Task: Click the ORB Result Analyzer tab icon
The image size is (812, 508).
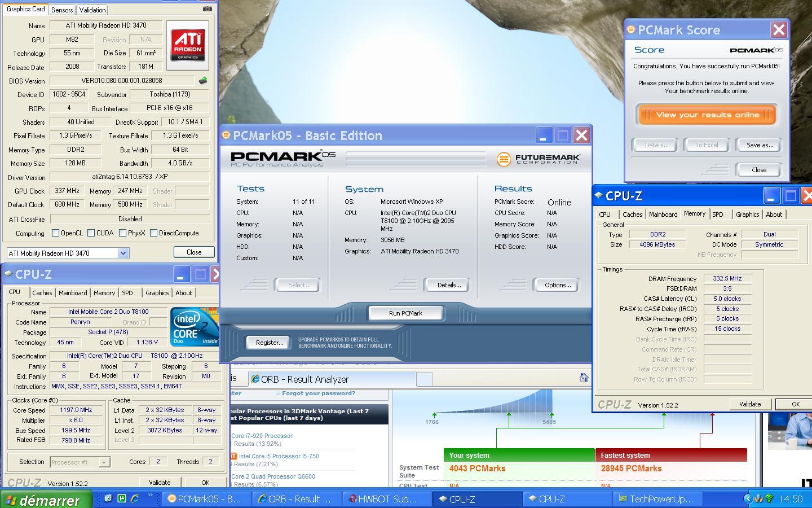Action: [x=255, y=379]
